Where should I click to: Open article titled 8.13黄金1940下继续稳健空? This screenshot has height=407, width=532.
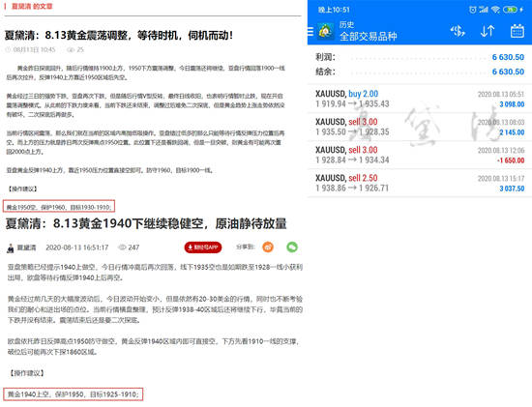(x=146, y=223)
